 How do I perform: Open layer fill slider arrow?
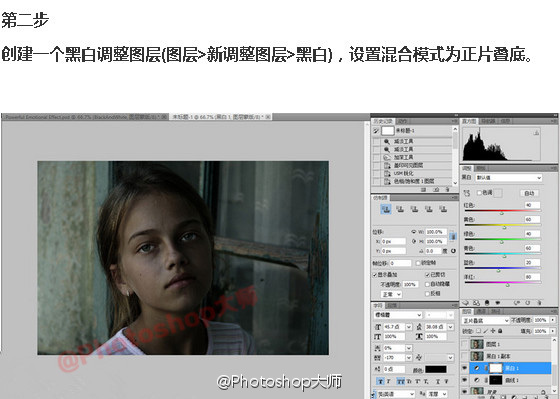[552, 331]
